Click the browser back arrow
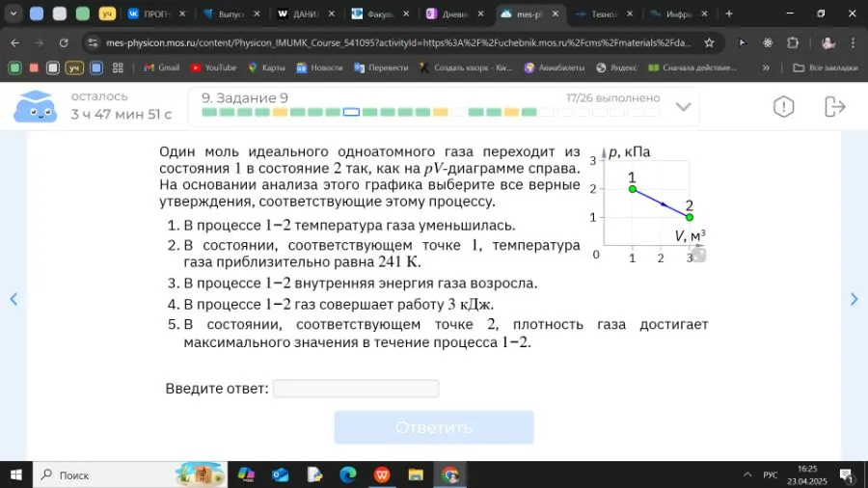The image size is (868, 488). pyautogui.click(x=14, y=42)
